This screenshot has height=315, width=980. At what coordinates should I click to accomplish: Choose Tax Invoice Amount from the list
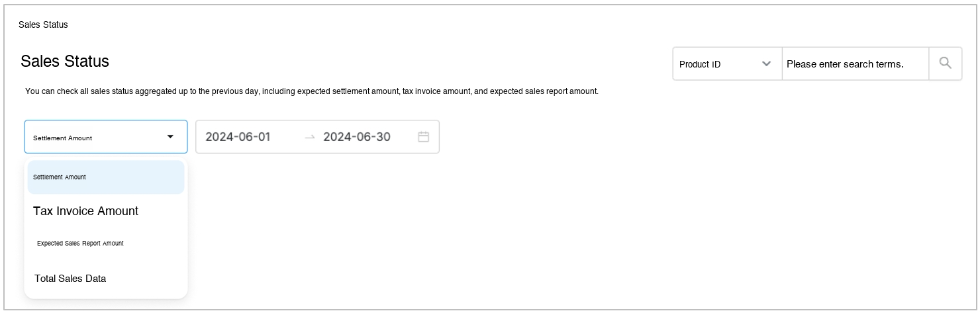pos(86,211)
